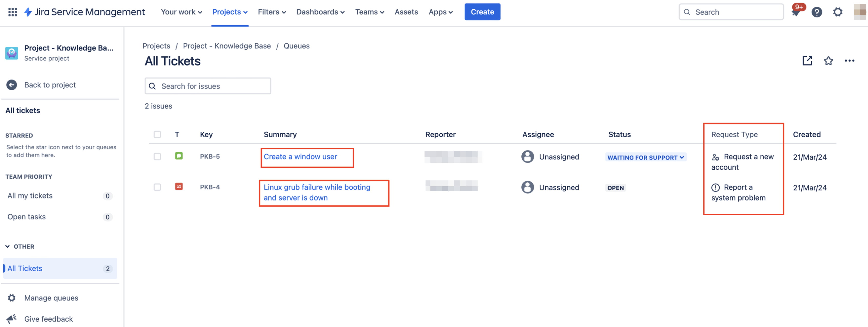This screenshot has height=327, width=868.
Task: Open the help question mark icon
Action: click(817, 12)
